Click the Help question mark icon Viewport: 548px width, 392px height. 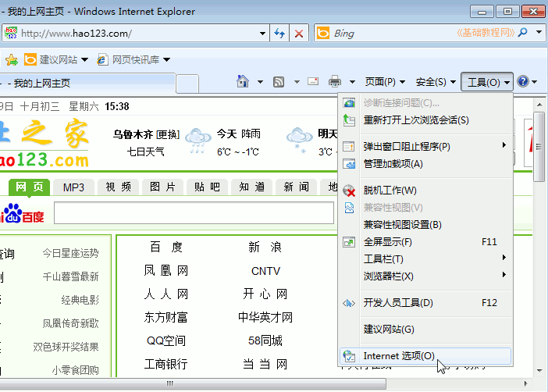point(523,81)
